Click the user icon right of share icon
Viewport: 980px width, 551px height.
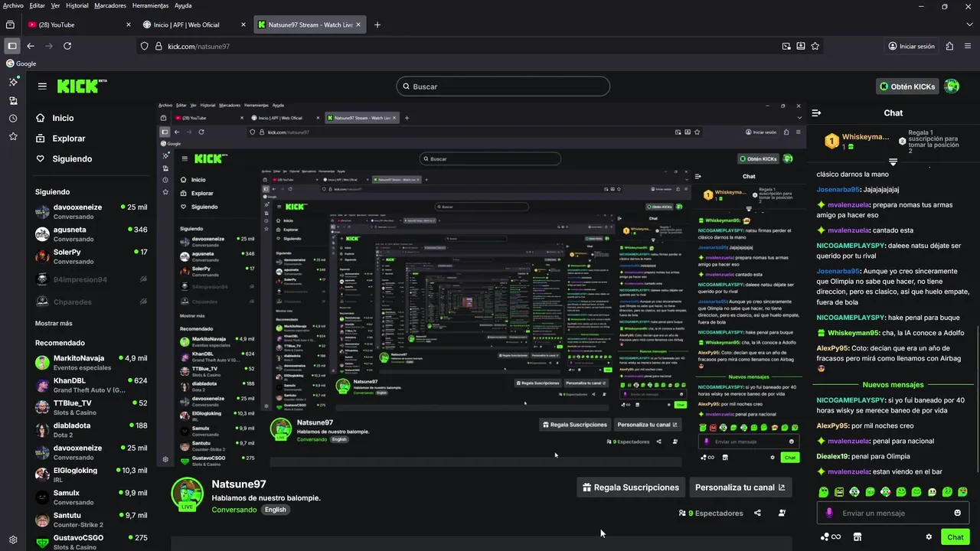[782, 514]
